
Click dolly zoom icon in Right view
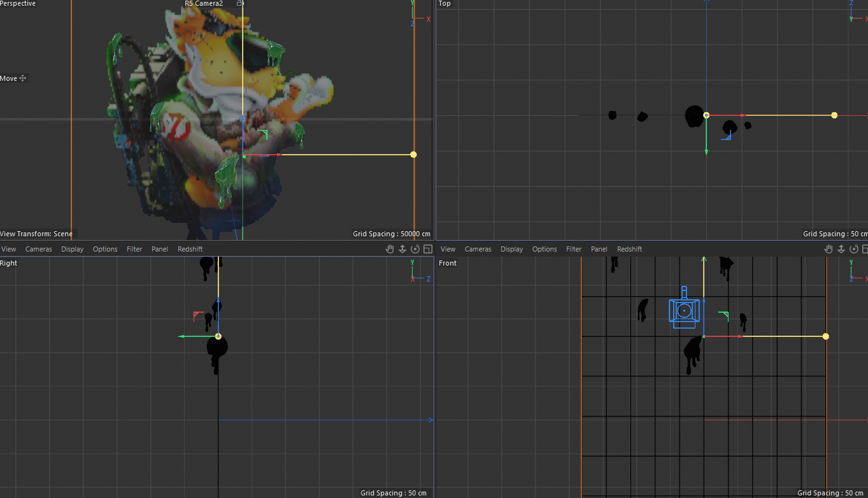[402, 249]
